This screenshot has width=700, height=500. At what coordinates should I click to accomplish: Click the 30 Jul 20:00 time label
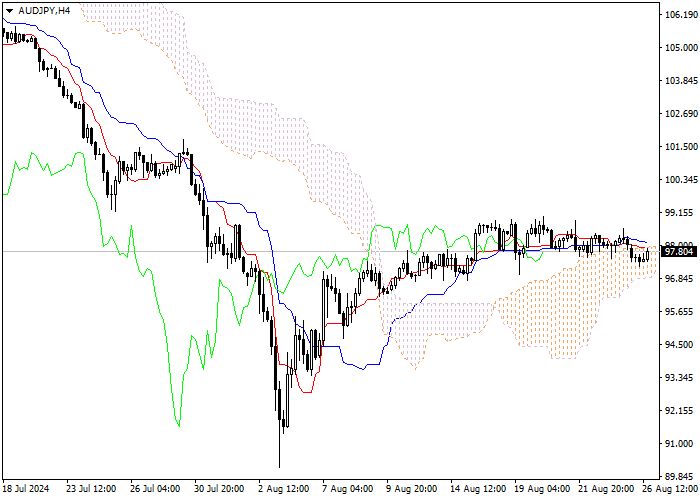[220, 489]
